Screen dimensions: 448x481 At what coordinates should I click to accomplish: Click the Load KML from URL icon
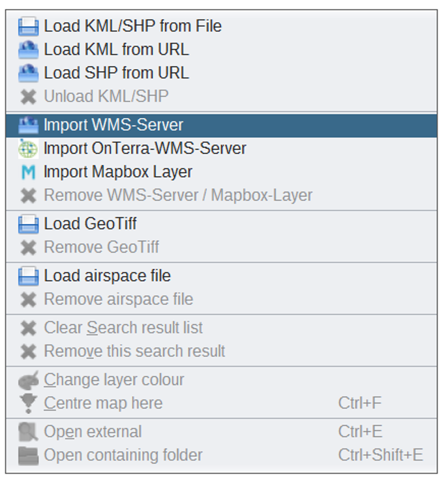[28, 50]
